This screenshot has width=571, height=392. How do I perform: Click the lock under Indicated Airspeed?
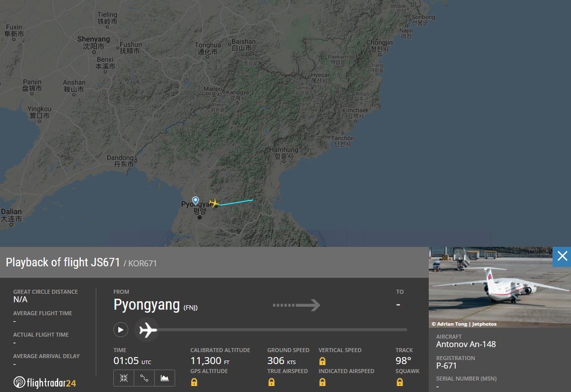click(x=322, y=382)
